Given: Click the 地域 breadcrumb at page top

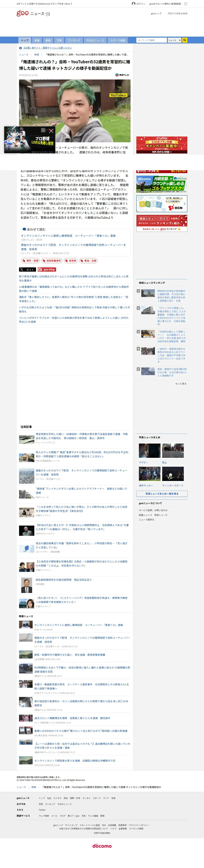Looking at the screenshot, I should (37, 55).
